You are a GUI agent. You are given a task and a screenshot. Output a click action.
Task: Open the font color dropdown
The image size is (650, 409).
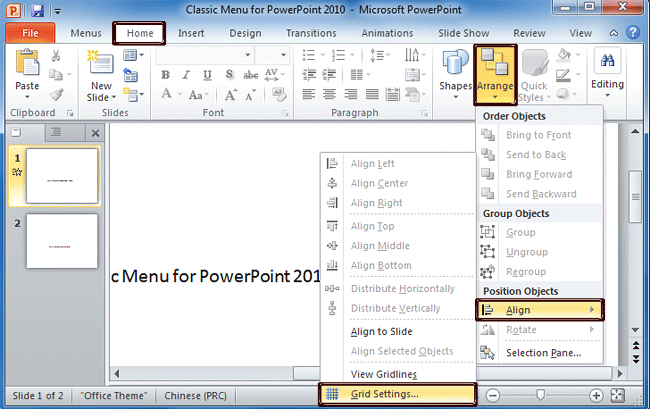pyautogui.click(x=180, y=94)
